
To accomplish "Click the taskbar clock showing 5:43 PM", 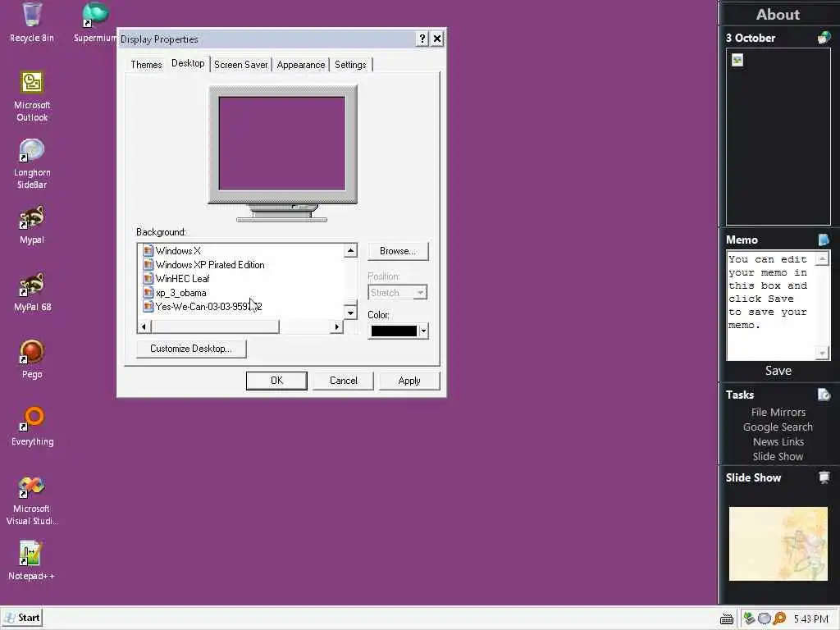I will click(x=810, y=619).
